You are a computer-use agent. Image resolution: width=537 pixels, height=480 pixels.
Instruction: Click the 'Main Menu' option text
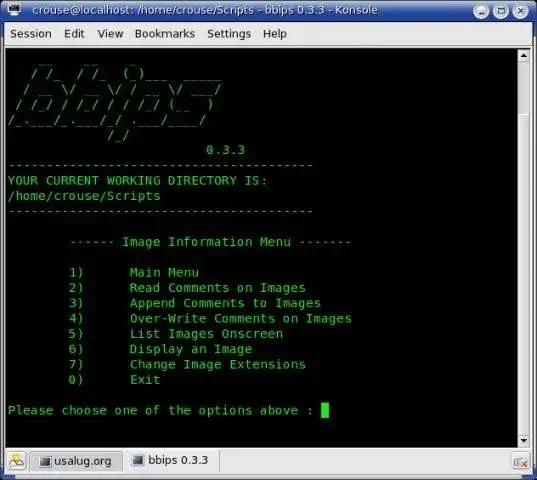(x=164, y=273)
